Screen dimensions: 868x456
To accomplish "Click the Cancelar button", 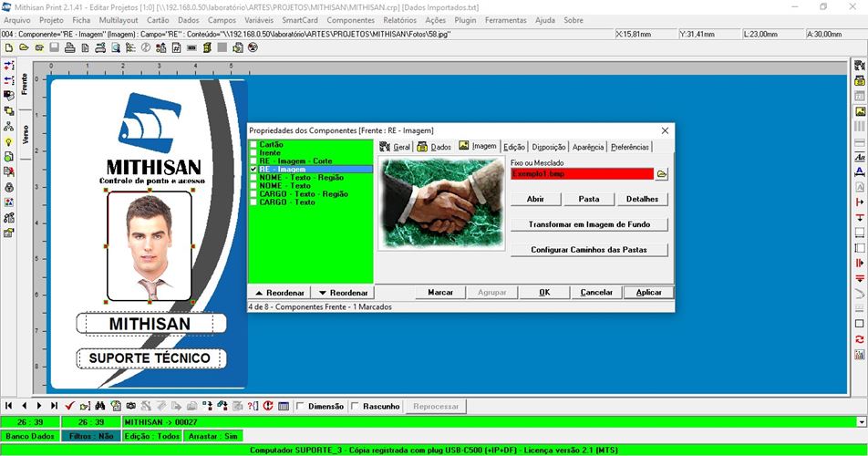I will [x=596, y=292].
